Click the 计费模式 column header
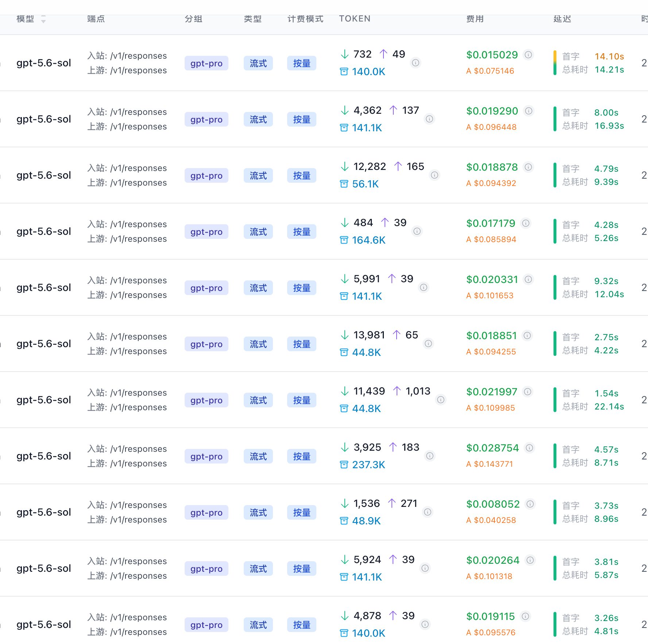The height and width of the screenshot is (644, 648). (305, 19)
